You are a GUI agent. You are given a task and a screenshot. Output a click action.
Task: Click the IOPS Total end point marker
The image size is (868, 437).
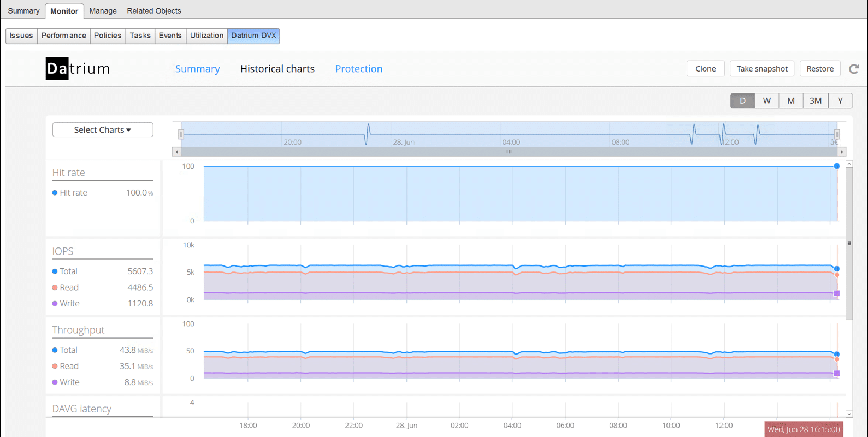(x=836, y=269)
